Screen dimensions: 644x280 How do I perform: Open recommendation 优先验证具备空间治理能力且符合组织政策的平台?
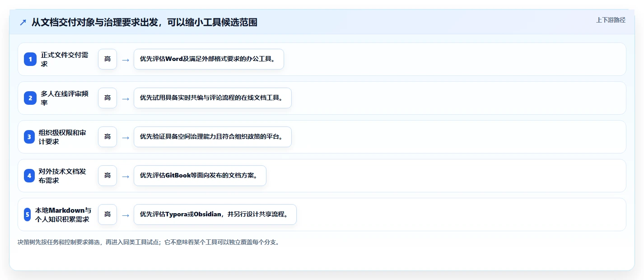(213, 137)
